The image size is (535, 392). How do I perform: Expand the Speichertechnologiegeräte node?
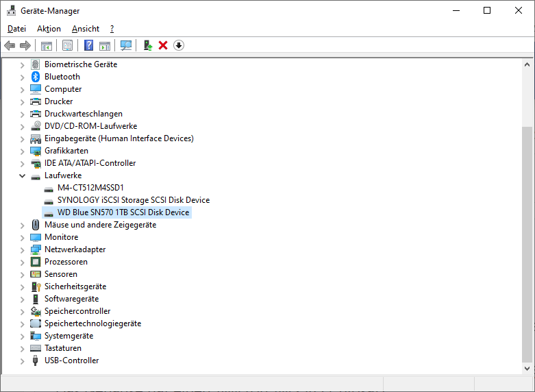point(22,323)
